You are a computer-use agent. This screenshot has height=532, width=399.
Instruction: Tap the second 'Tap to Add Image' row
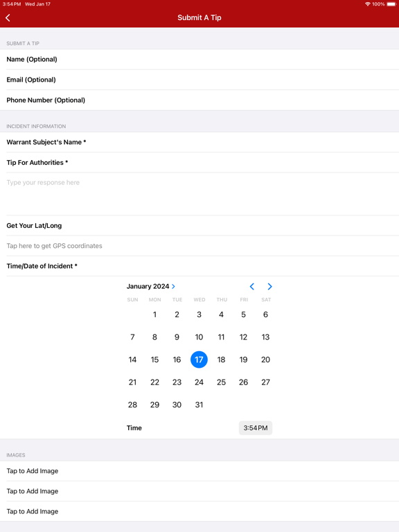tap(199, 491)
